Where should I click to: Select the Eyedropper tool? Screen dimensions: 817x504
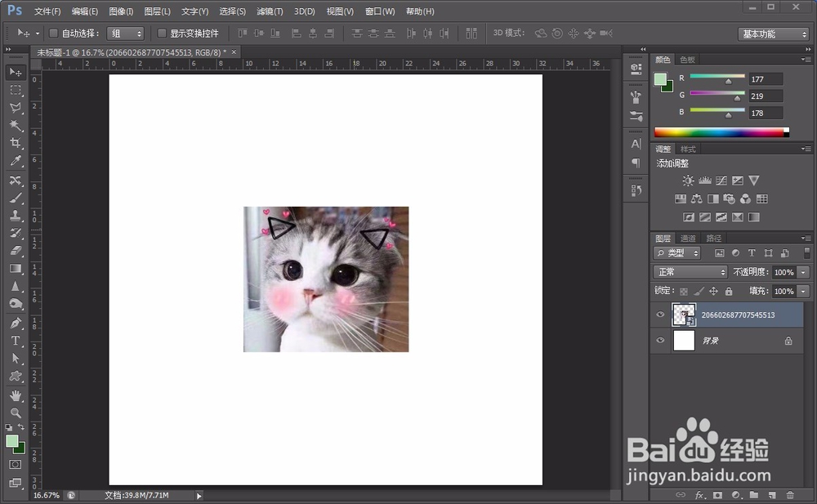(16, 161)
